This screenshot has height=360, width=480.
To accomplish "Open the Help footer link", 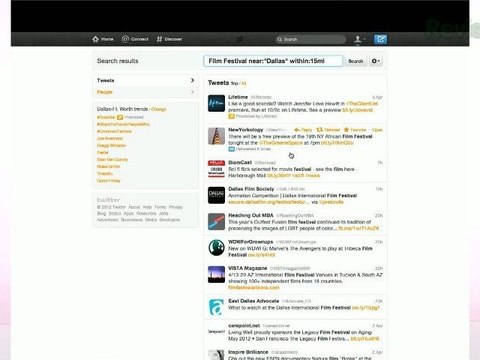I will coord(147,207).
